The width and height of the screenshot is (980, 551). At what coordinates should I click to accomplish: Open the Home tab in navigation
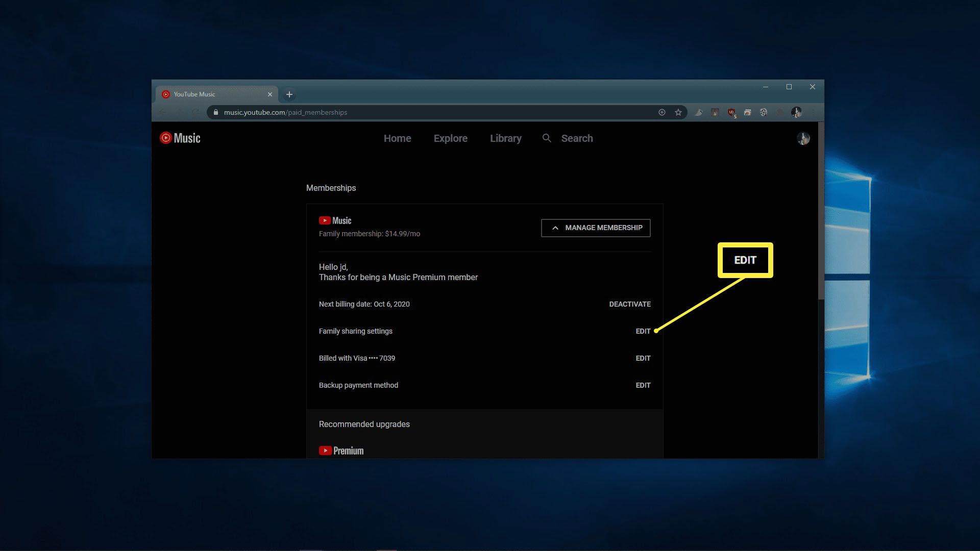coord(397,138)
